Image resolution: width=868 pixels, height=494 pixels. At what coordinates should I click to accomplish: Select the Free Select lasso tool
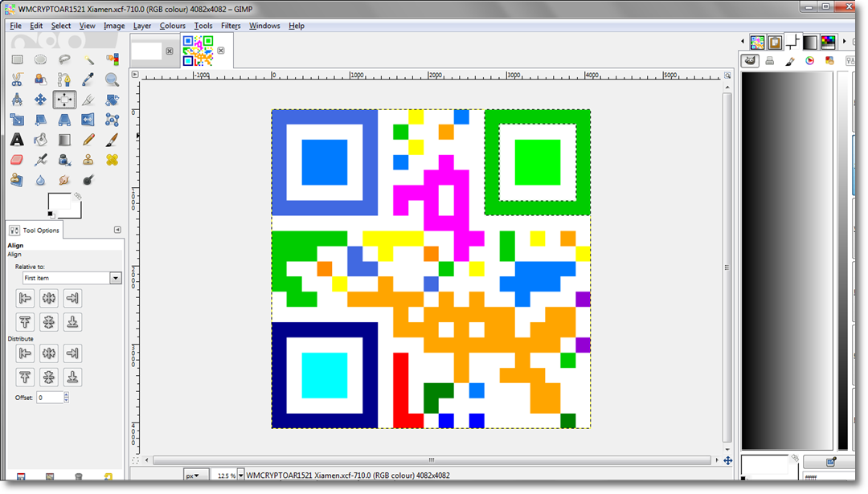64,59
